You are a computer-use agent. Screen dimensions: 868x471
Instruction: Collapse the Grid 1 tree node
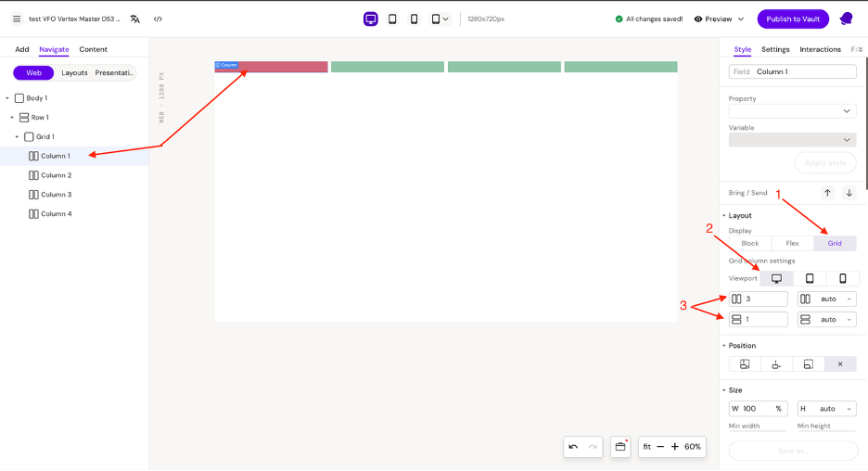(x=17, y=137)
